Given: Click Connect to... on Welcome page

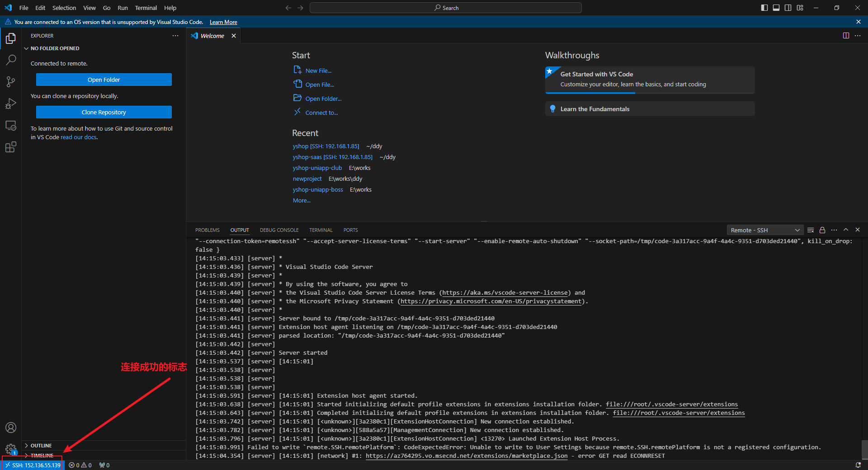Looking at the screenshot, I should pos(321,113).
